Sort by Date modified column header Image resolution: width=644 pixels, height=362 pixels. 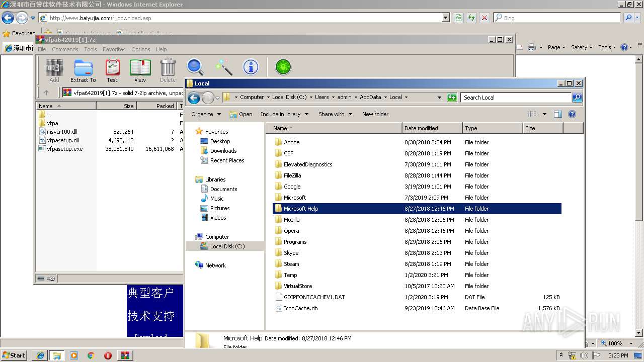[x=432, y=128]
